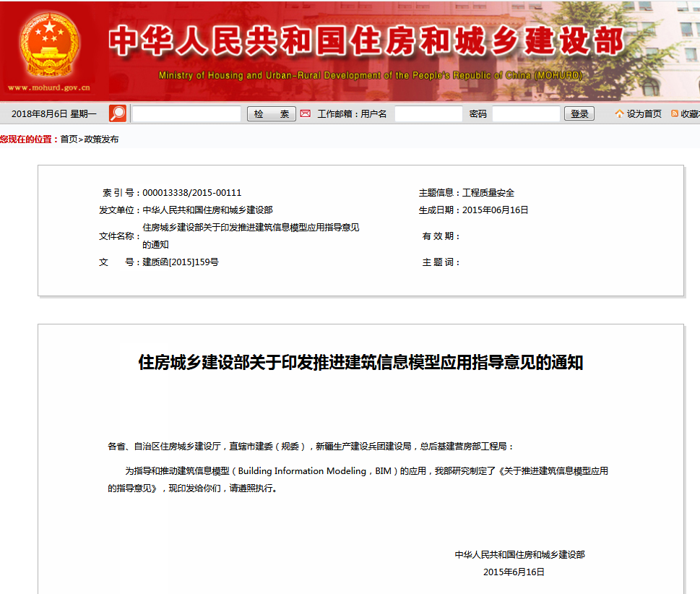Click the 登录 login button
The image size is (700, 594).
[579, 114]
